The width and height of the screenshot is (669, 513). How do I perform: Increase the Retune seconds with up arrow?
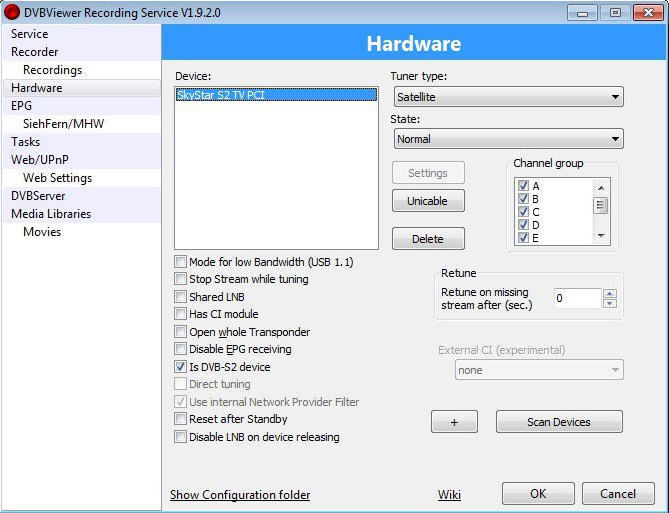click(610, 294)
